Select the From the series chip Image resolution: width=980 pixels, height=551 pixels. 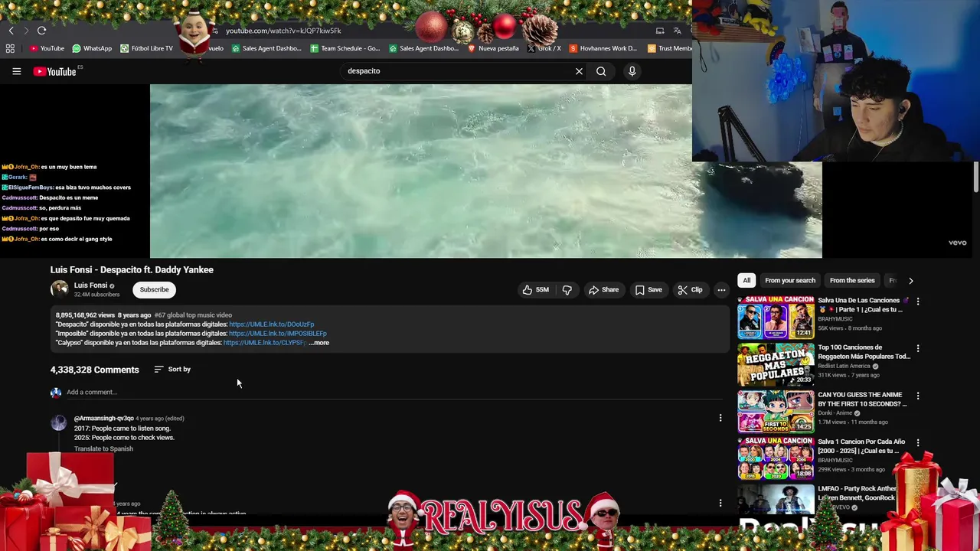click(x=852, y=281)
